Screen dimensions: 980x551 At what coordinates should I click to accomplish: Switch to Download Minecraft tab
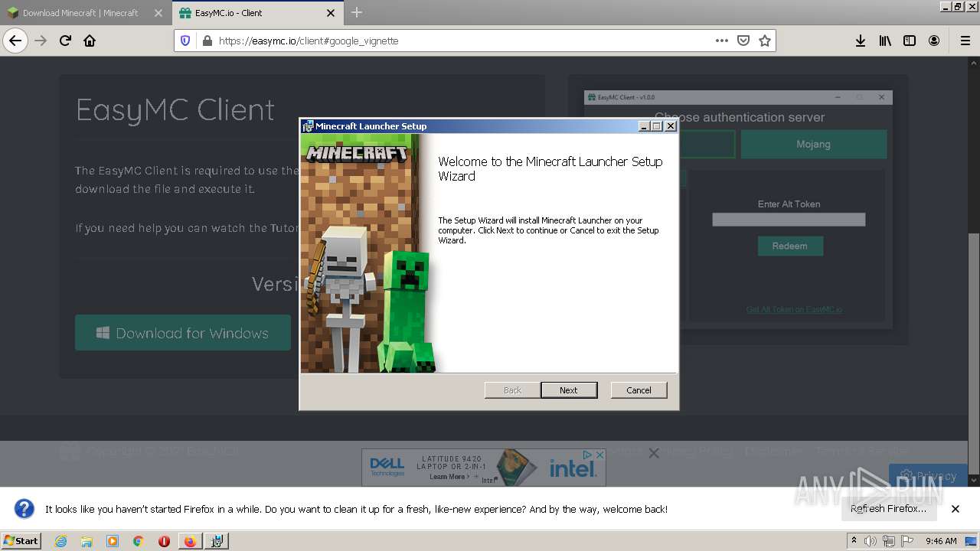point(80,13)
